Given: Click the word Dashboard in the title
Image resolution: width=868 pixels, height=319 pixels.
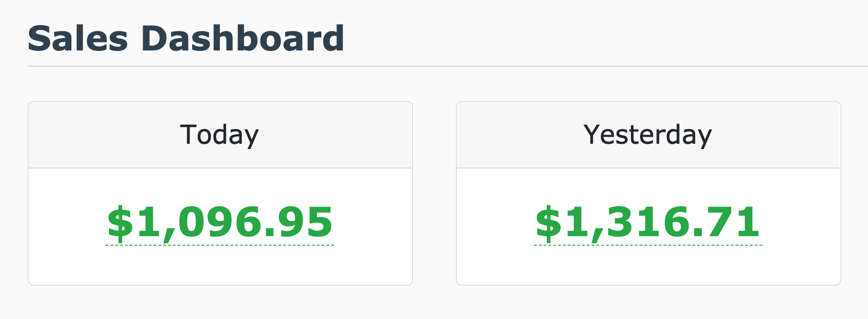Looking at the screenshot, I should (x=243, y=39).
